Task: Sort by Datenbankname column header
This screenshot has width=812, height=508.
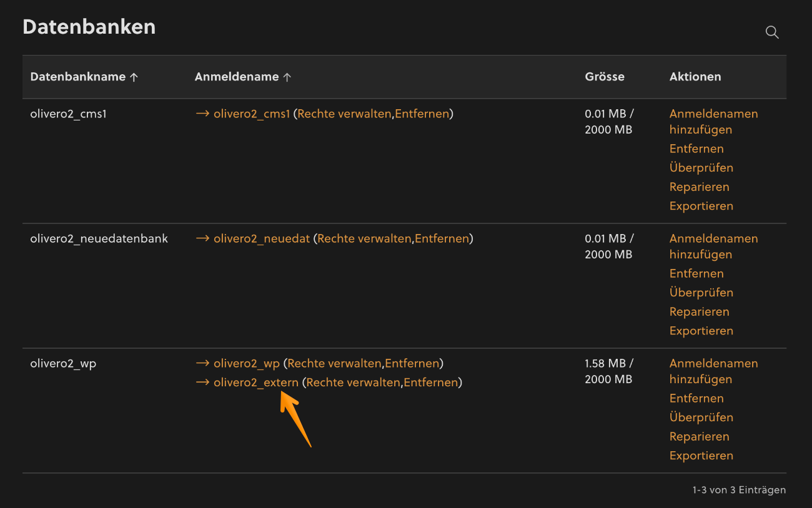Action: tap(84, 77)
